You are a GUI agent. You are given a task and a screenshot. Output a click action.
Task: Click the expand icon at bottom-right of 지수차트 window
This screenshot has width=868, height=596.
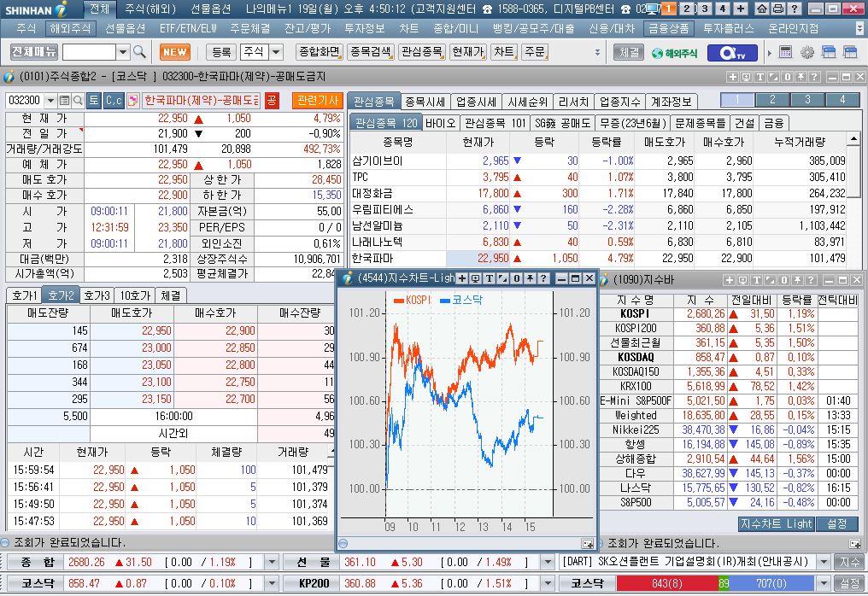pyautogui.click(x=587, y=543)
